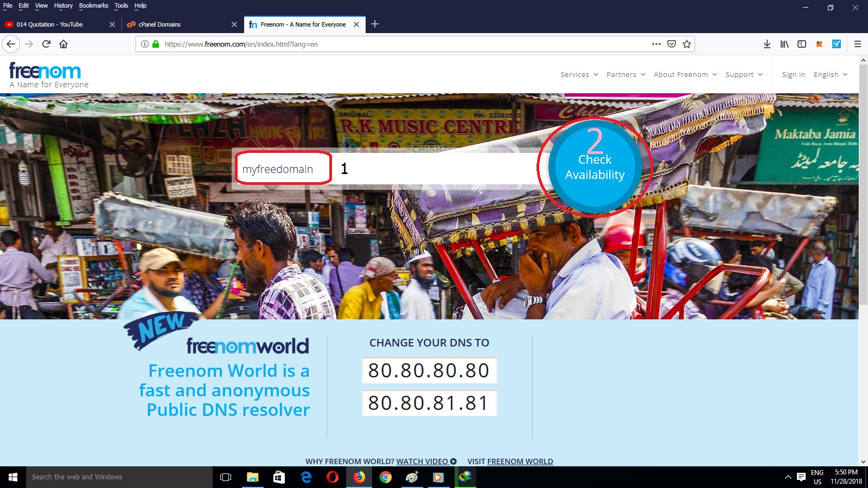The width and height of the screenshot is (868, 488).
Task: Open the taskbar clock and date
Action: pyautogui.click(x=846, y=477)
